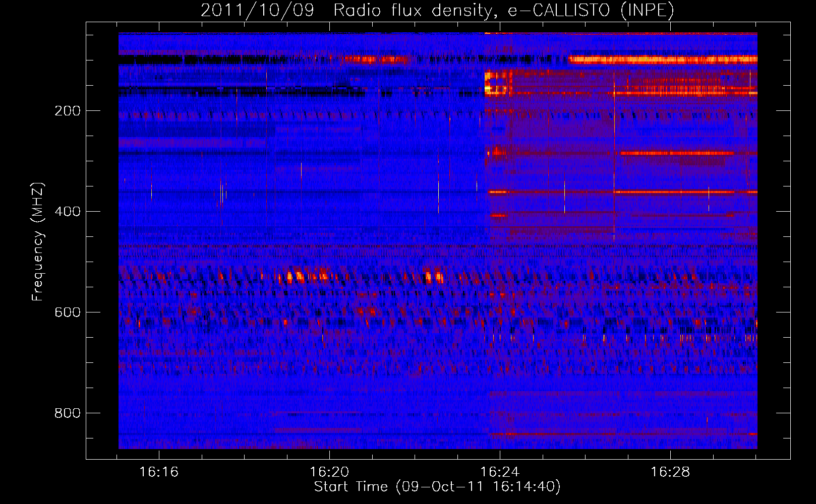The width and height of the screenshot is (816, 504).
Task: Click the 800 frequency tick label
Action: (68, 413)
